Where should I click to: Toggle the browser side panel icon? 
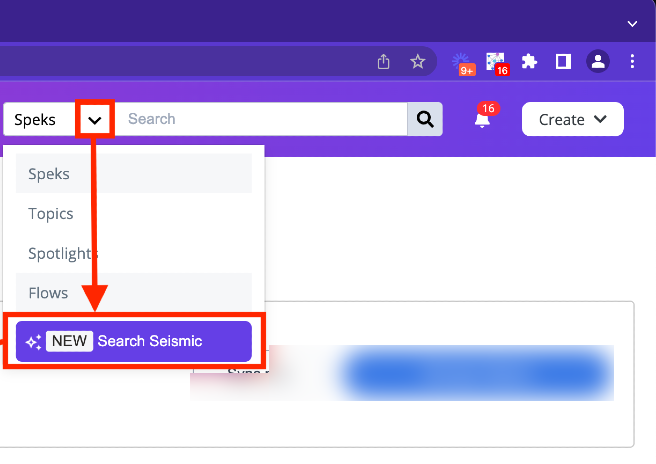click(x=563, y=62)
